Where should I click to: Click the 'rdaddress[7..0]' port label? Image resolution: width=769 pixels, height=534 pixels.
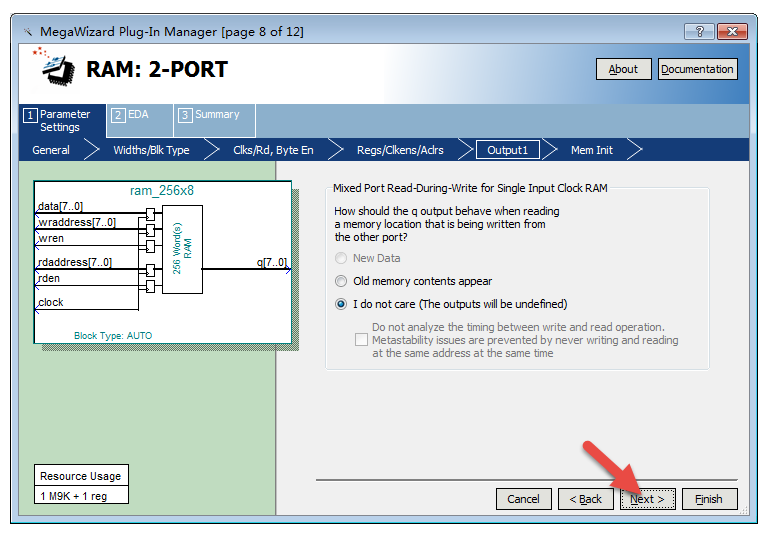click(75, 262)
